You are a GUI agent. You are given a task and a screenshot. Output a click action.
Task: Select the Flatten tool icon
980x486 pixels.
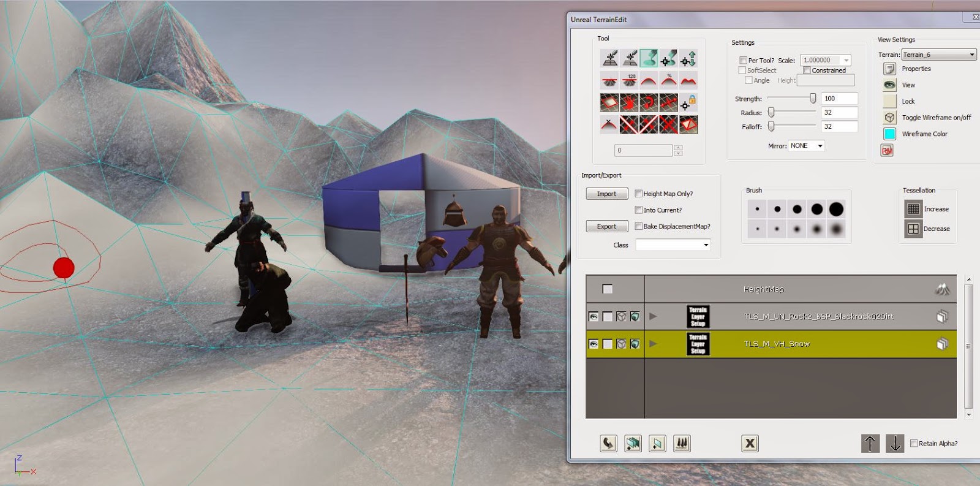(x=609, y=80)
